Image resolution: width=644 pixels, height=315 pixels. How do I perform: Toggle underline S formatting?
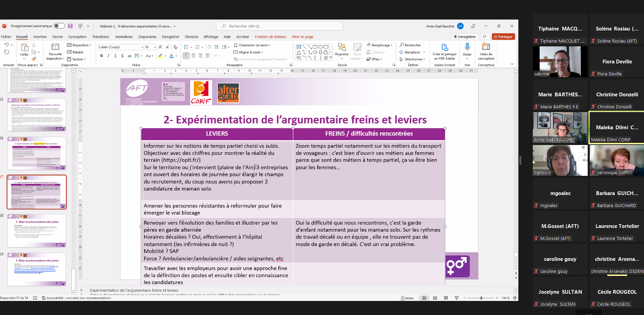click(x=115, y=56)
